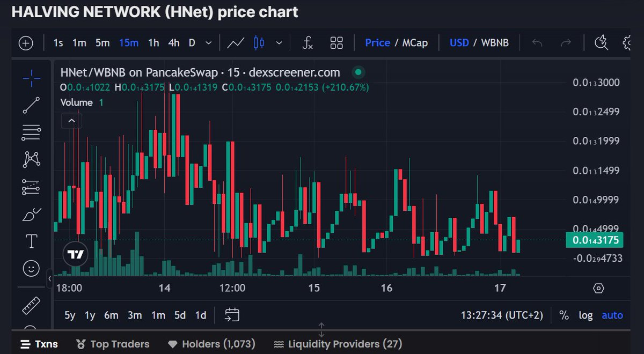Open the XABCD pattern drawing tool
Image resolution: width=644 pixels, height=354 pixels.
31,159
